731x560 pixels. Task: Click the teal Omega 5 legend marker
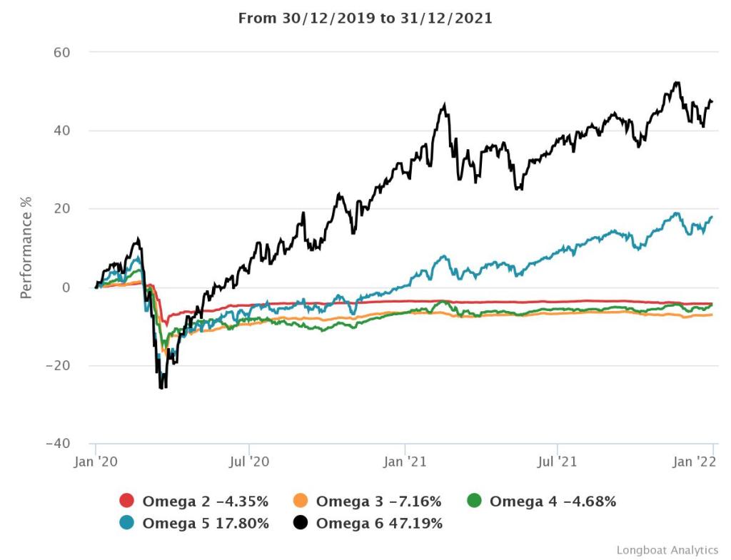tap(127, 524)
